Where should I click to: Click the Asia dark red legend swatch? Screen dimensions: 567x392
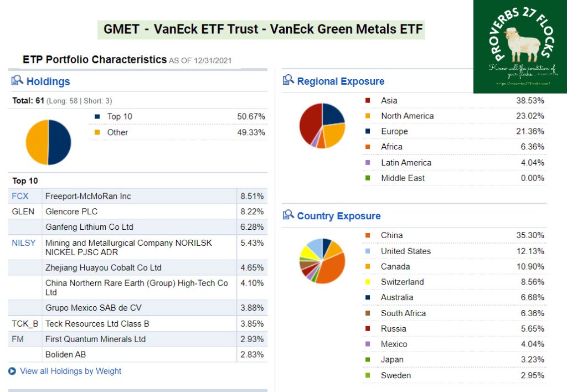pyautogui.click(x=368, y=100)
